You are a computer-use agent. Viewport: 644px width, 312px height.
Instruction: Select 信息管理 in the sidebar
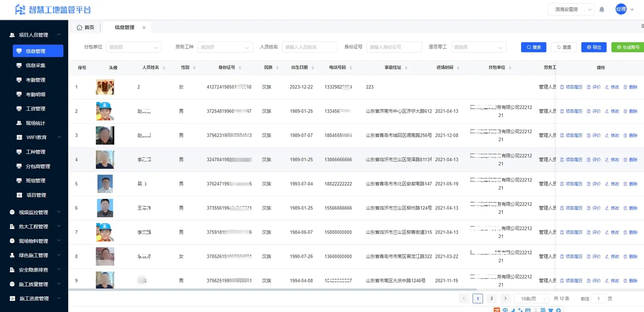point(38,51)
